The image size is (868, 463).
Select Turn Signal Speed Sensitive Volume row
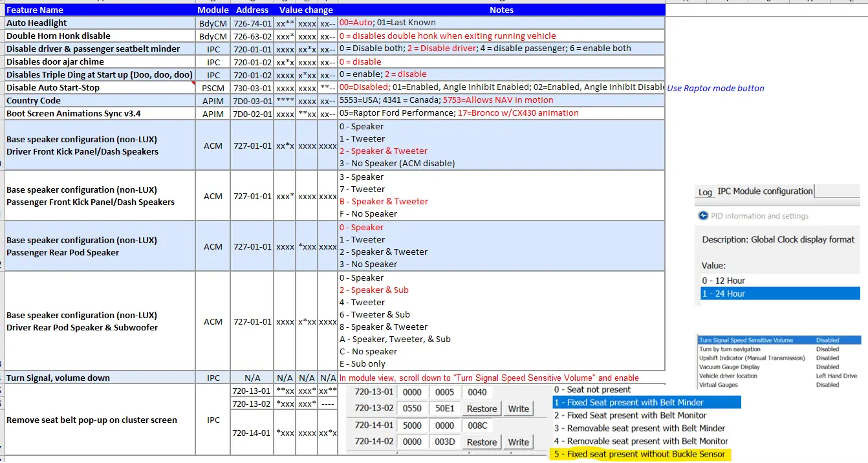coord(746,340)
